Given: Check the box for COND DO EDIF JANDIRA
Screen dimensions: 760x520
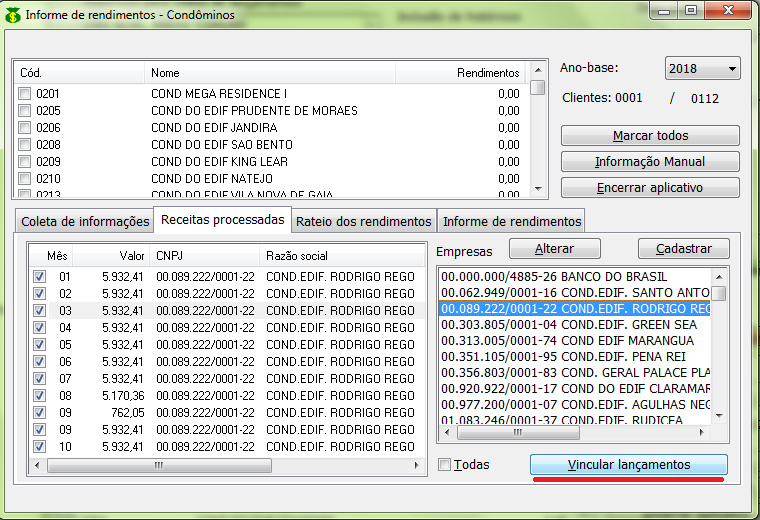Looking at the screenshot, I should (x=24, y=128).
